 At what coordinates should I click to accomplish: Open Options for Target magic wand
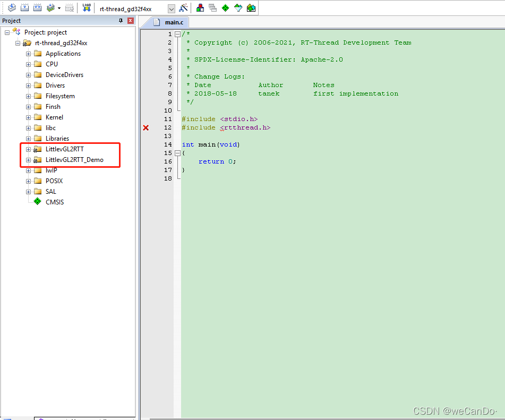pyautogui.click(x=184, y=8)
